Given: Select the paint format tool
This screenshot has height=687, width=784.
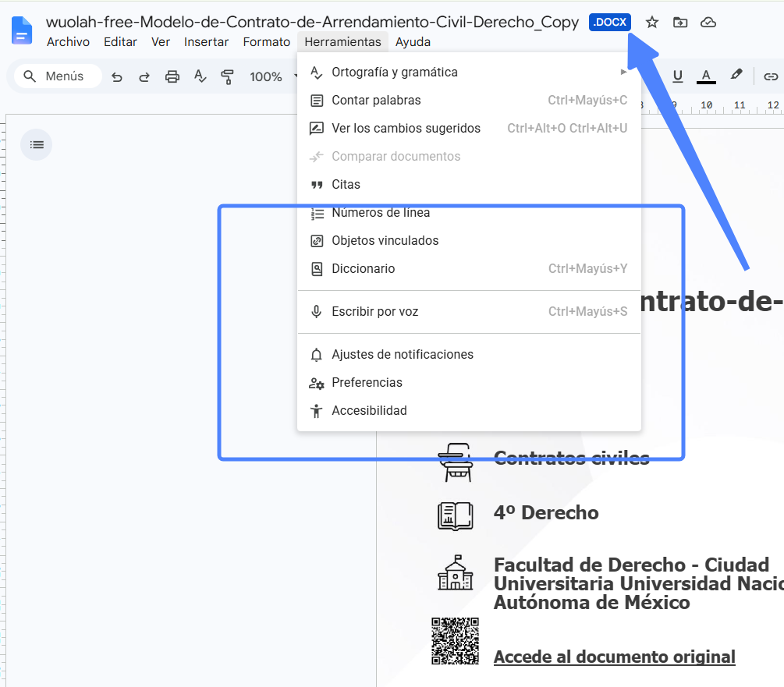Looking at the screenshot, I should tap(228, 76).
